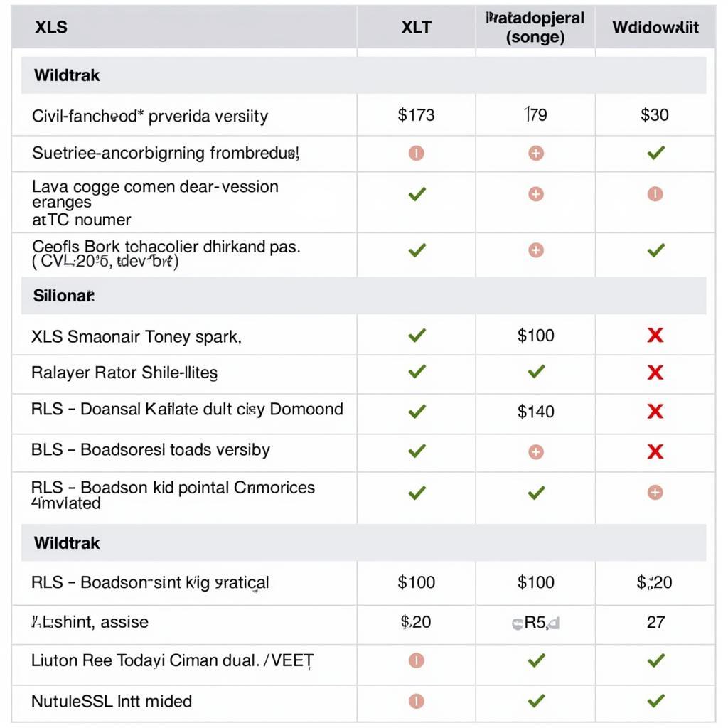The image size is (728, 728).
Task: Toggle the green check in the Suetriee-ancorbigrning row
Action: click(x=655, y=153)
